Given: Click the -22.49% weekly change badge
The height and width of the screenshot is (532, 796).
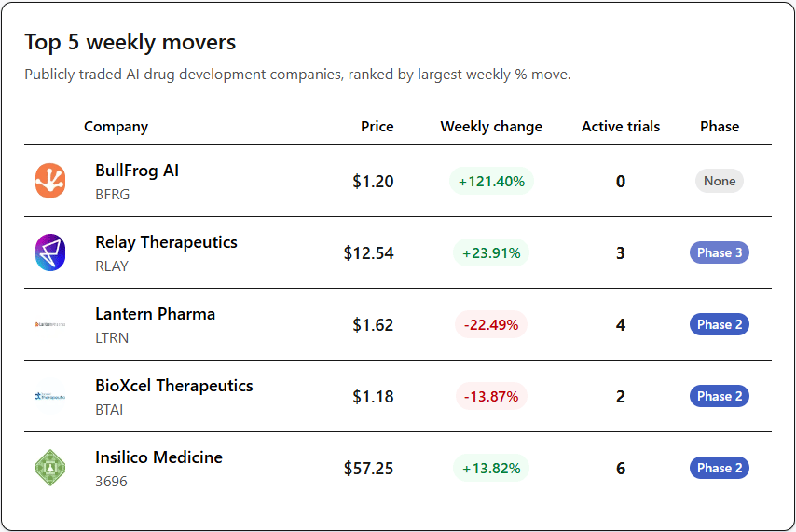Looking at the screenshot, I should (491, 325).
